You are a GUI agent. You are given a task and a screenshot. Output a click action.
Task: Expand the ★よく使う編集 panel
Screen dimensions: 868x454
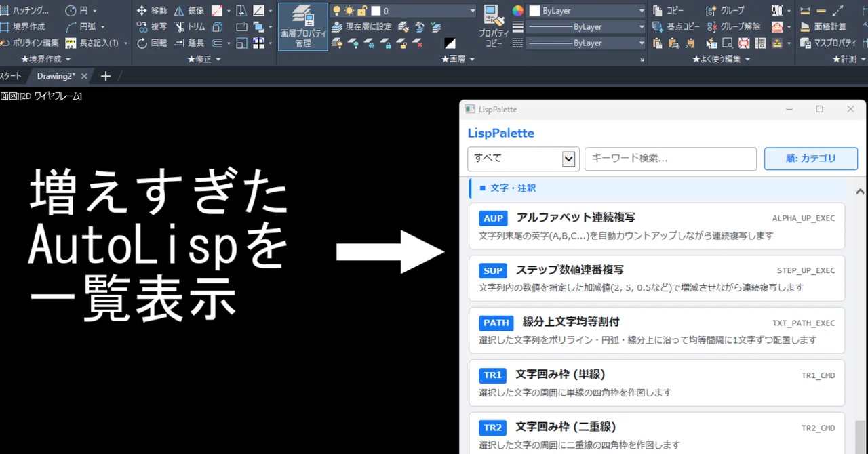[721, 60]
